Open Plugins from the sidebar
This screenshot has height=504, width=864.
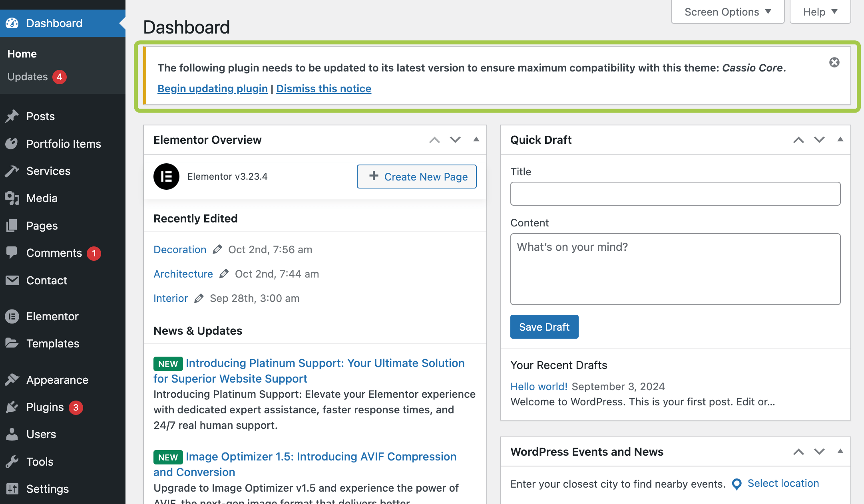click(x=45, y=407)
